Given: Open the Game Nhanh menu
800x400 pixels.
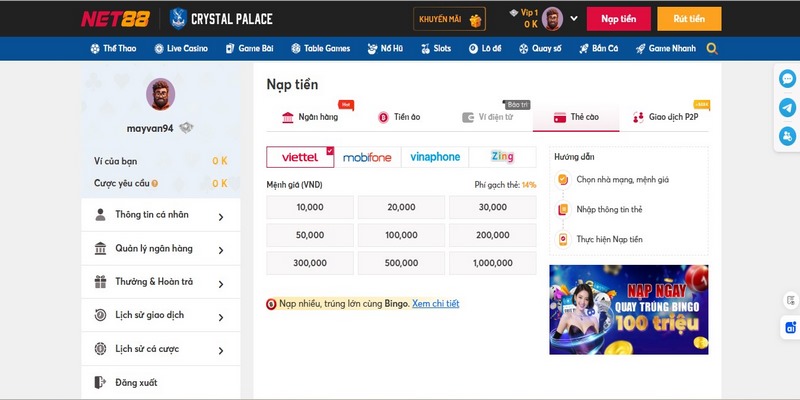Looking at the screenshot, I should pyautogui.click(x=665, y=48).
